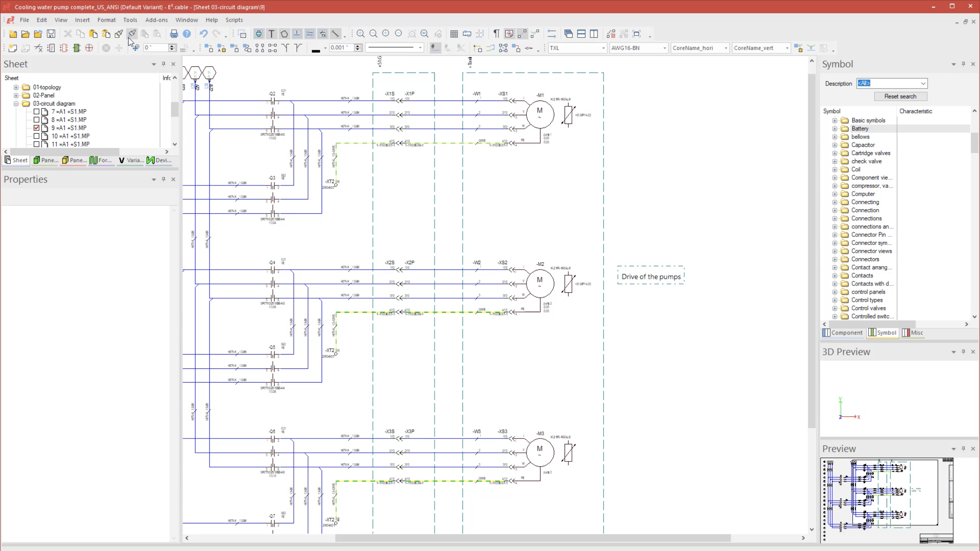Screen dimensions: 980x551
Task: Click the Zoom in magnifier icon
Action: pyautogui.click(x=361, y=34)
